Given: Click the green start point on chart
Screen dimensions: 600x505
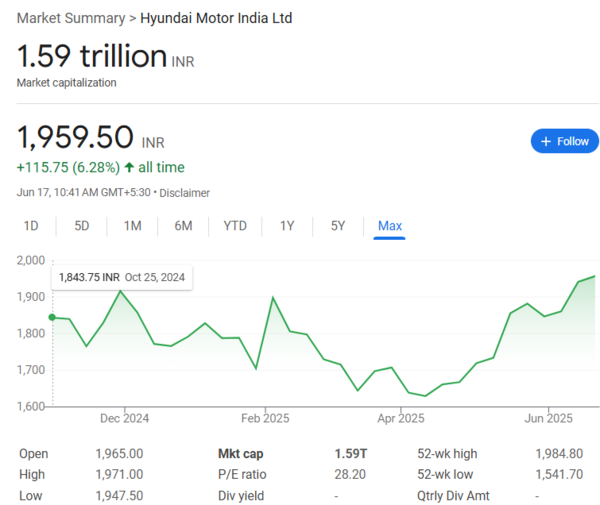Looking at the screenshot, I should (52, 317).
